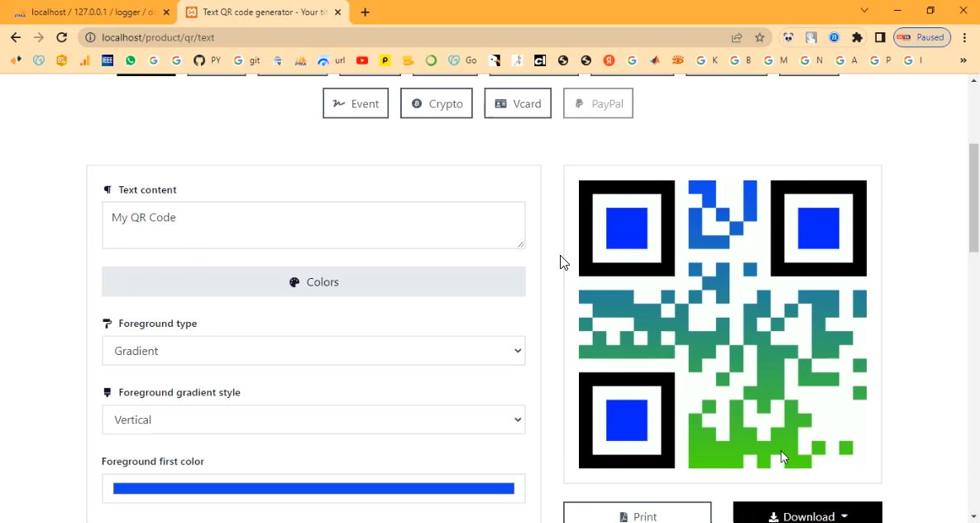
Task: Open the Yandex bookmark
Action: tap(609, 60)
